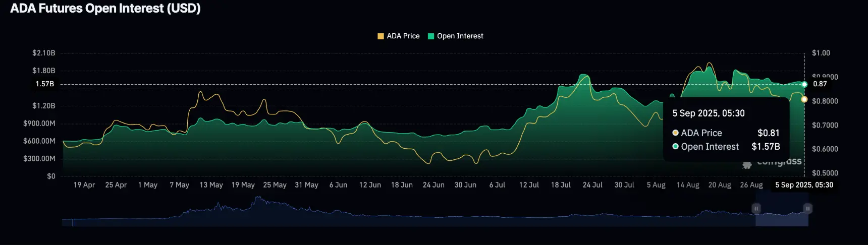868x245 pixels.
Task: Select the 5 Sep 2025, 05:30 axis label
Action: (804, 185)
